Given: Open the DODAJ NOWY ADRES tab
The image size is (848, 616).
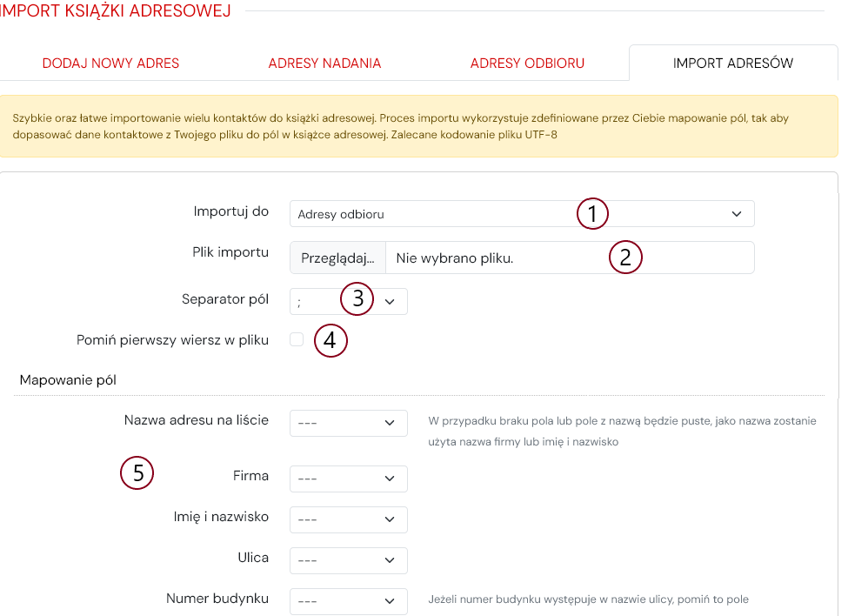Looking at the screenshot, I should click(110, 64).
